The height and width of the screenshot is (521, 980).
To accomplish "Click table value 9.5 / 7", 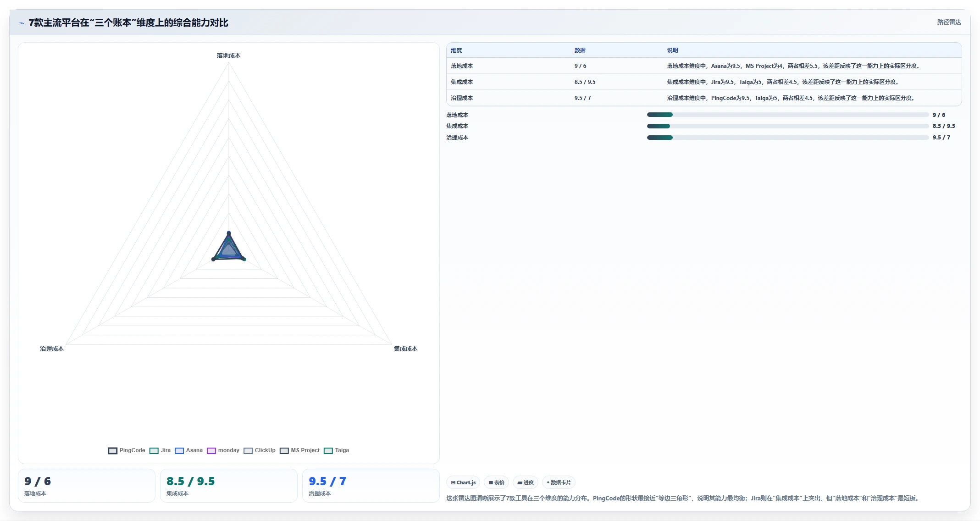I will [x=582, y=98].
